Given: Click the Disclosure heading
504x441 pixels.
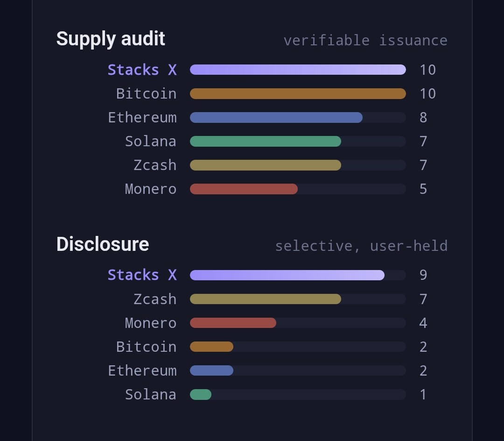Looking at the screenshot, I should [x=103, y=244].
